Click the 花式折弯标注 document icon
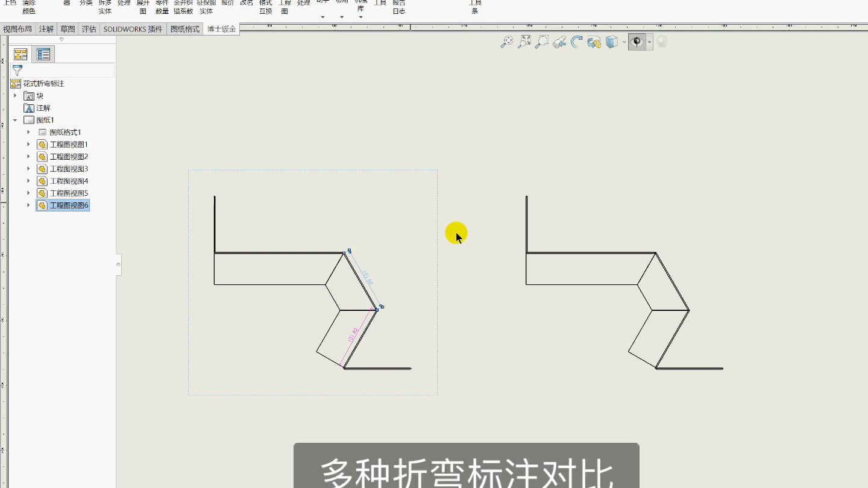Viewport: 868px width, 488px height. [x=16, y=84]
